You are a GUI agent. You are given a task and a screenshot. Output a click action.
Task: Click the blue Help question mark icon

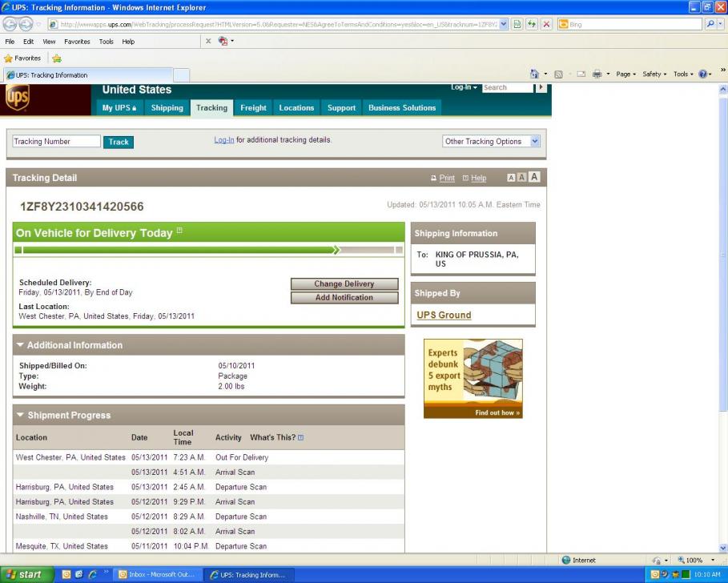coord(702,74)
